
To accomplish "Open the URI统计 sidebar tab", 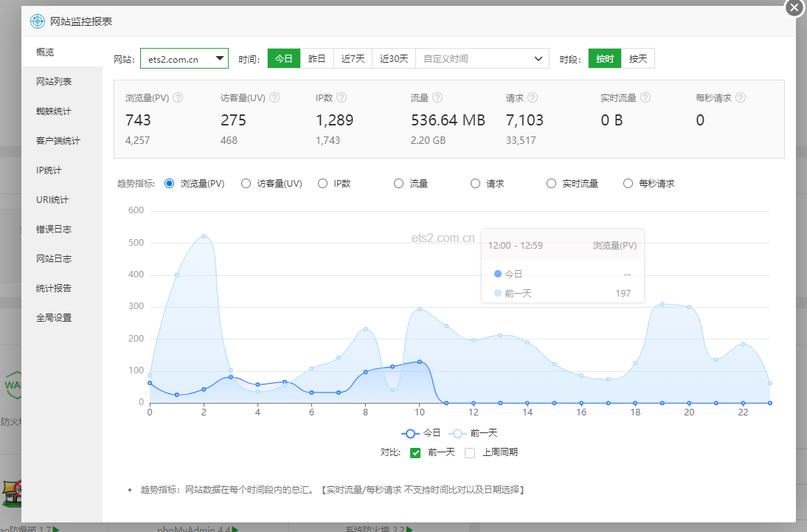I will pos(62,200).
